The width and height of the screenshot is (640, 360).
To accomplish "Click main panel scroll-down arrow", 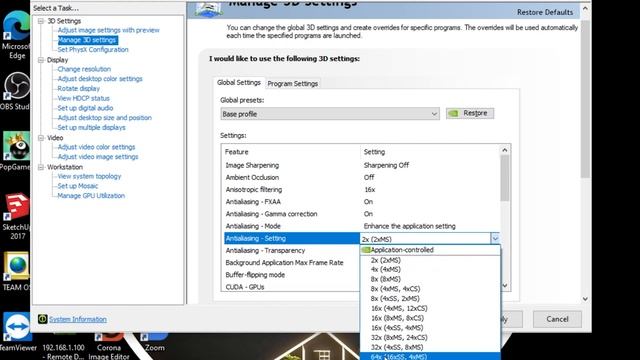I will (585, 299).
